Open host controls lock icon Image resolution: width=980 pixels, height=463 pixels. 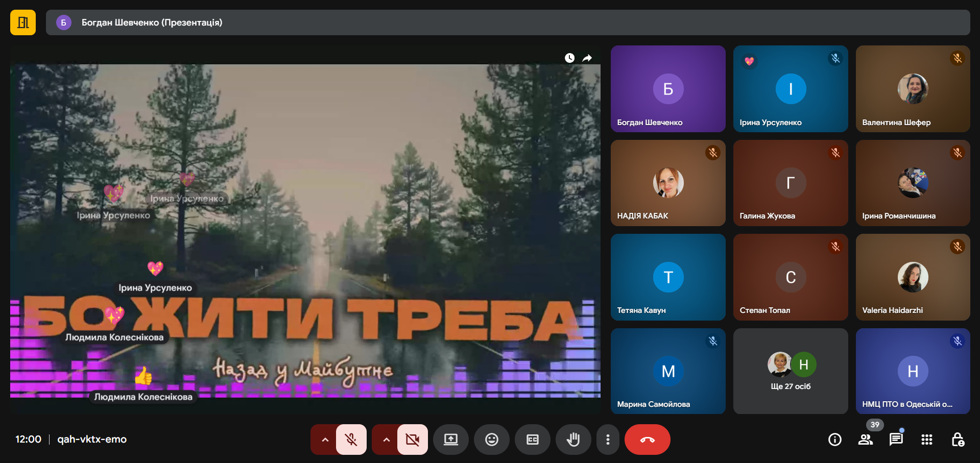pos(958,440)
